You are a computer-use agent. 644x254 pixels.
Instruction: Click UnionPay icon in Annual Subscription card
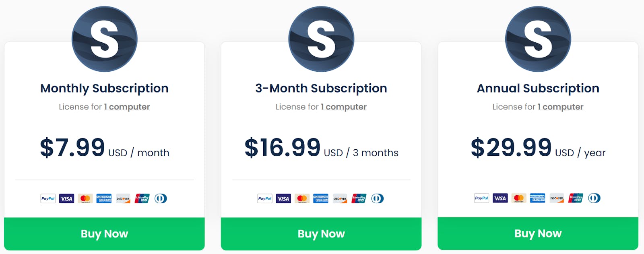coord(576,198)
